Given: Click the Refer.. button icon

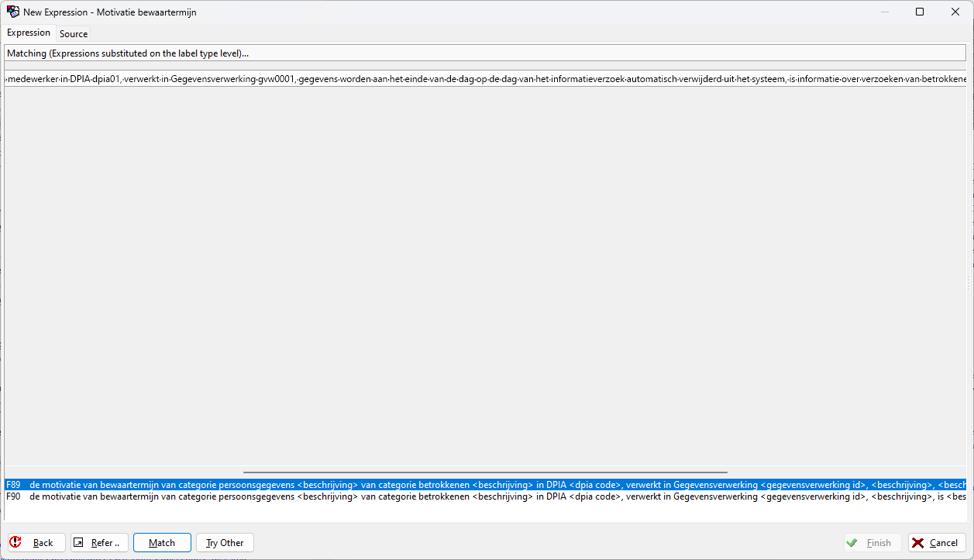Looking at the screenshot, I should tap(79, 543).
